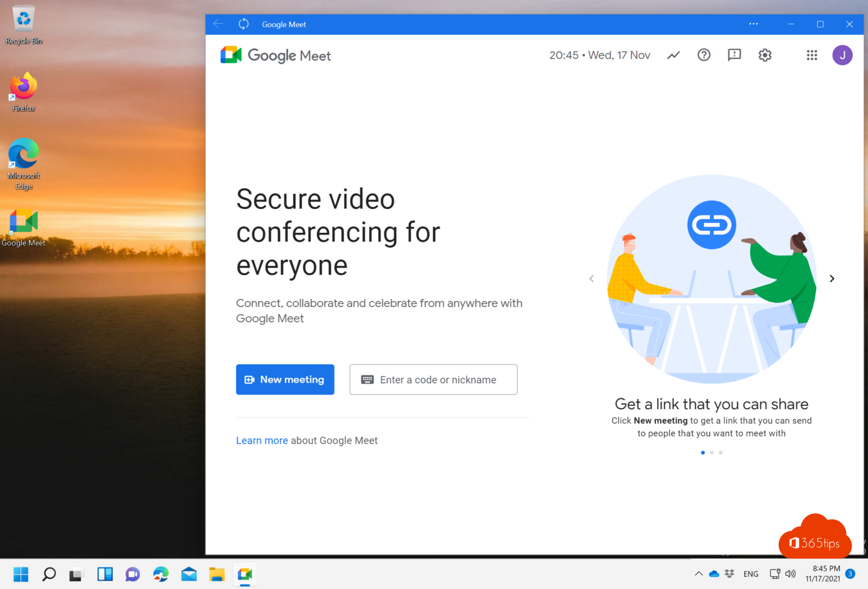This screenshot has height=589, width=868.
Task: Click the back arrow in title bar
Action: click(218, 24)
